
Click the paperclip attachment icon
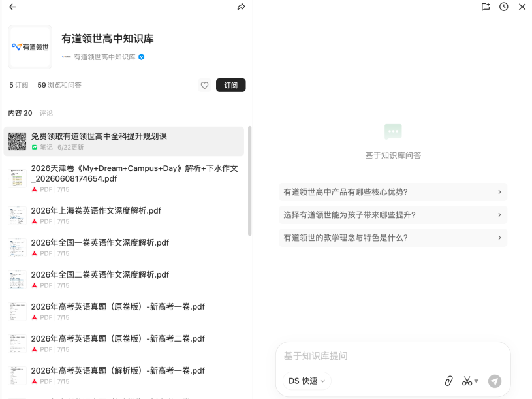pyautogui.click(x=448, y=381)
